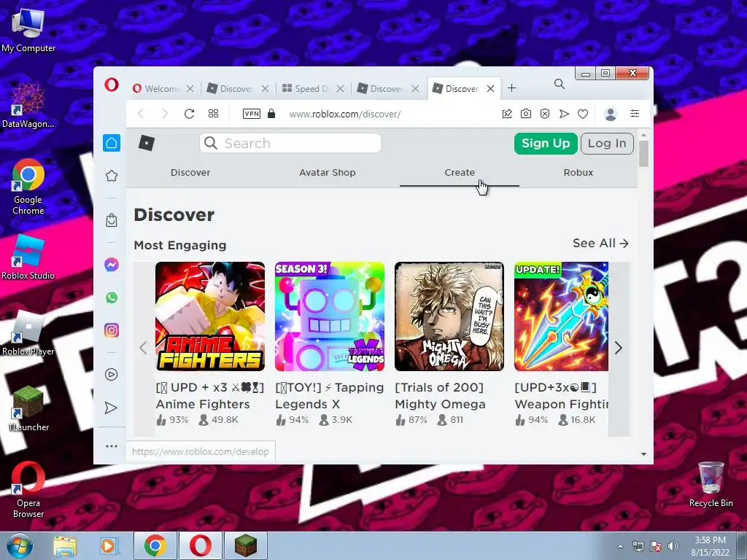
Task: Switch to the Welcome tab
Action: click(x=157, y=88)
